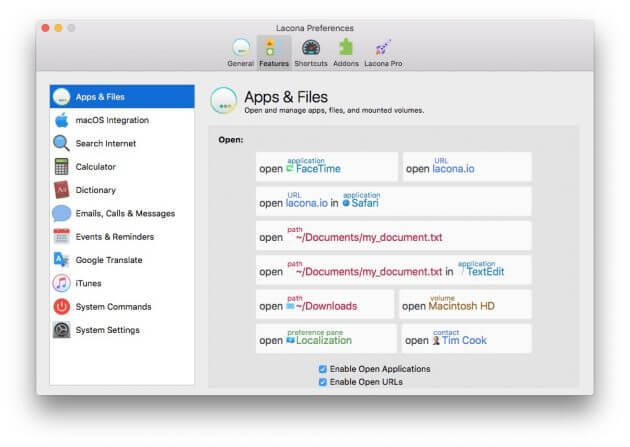The image size is (630, 447).
Task: Click the description 'Open and manage apps, files...'
Action: [x=334, y=110]
